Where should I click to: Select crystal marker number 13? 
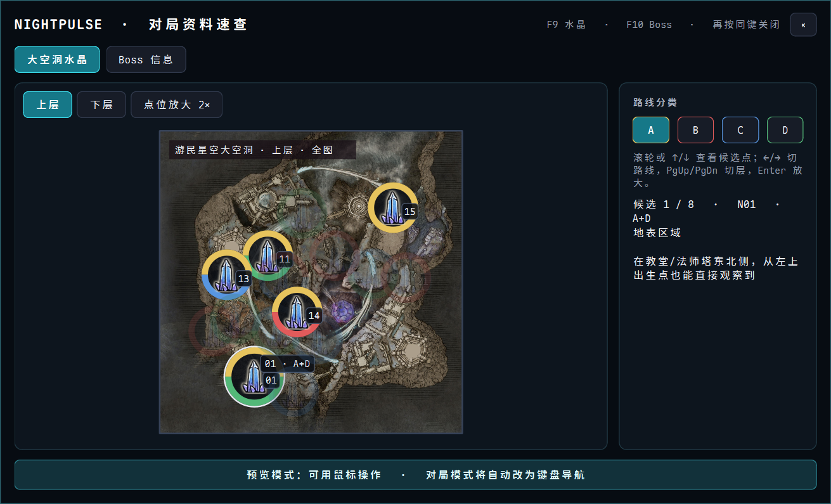tap(227, 275)
